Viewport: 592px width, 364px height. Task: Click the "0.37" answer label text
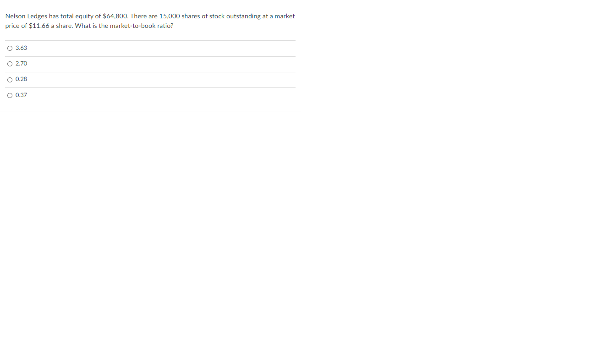point(21,95)
